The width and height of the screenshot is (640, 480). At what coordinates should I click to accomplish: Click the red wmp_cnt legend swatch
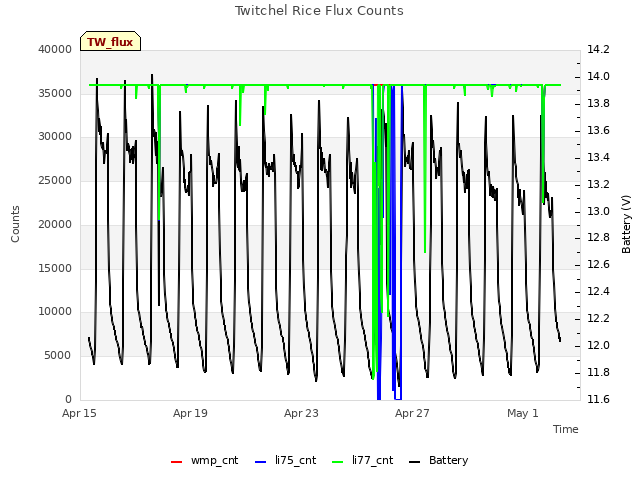[x=176, y=462]
